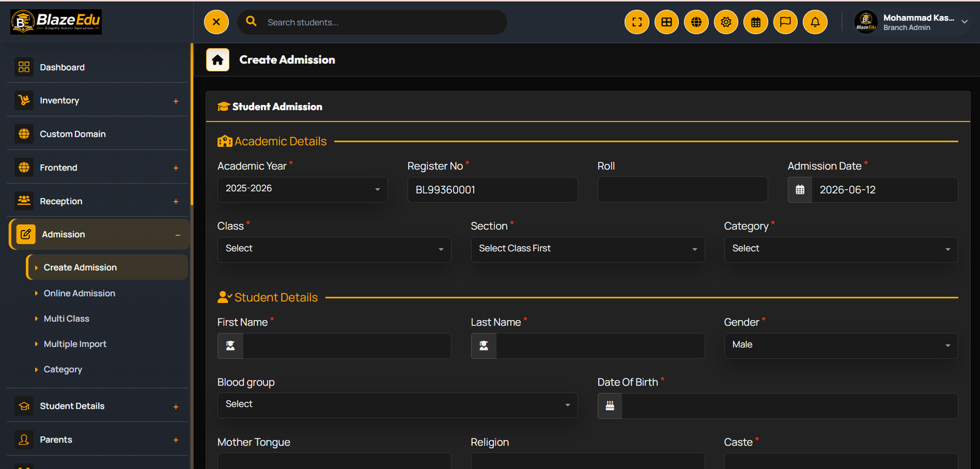Click the Inventory cart icon
Viewport: 980px width, 469px height.
click(24, 100)
